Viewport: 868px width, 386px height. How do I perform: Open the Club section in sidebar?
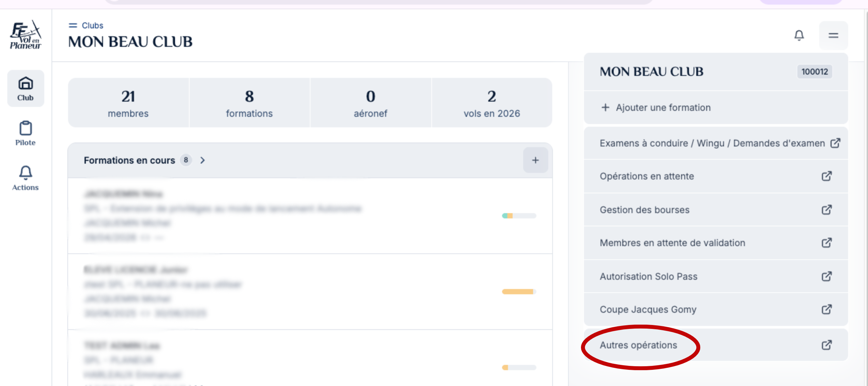(26, 88)
